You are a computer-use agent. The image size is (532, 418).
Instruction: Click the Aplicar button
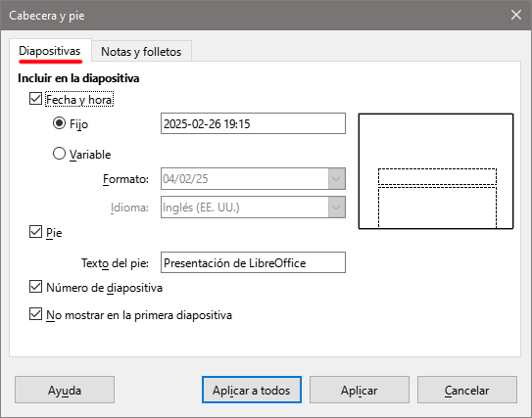360,390
